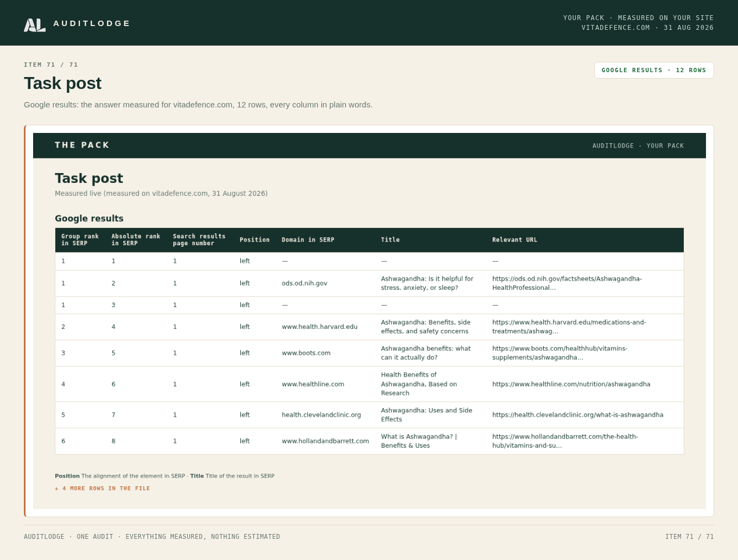Click the 'THE PACK' banner heading
Screen dimensions: 738x560
click(x=82, y=145)
